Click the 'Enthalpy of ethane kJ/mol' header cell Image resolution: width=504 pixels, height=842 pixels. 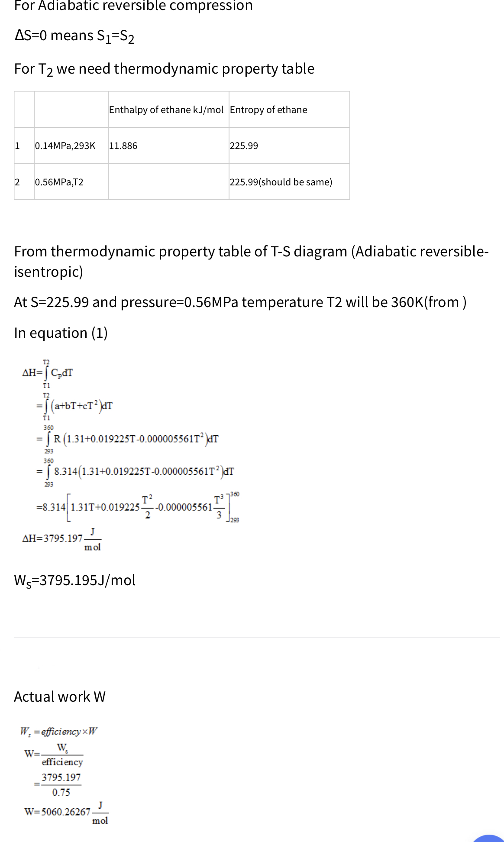point(166,110)
